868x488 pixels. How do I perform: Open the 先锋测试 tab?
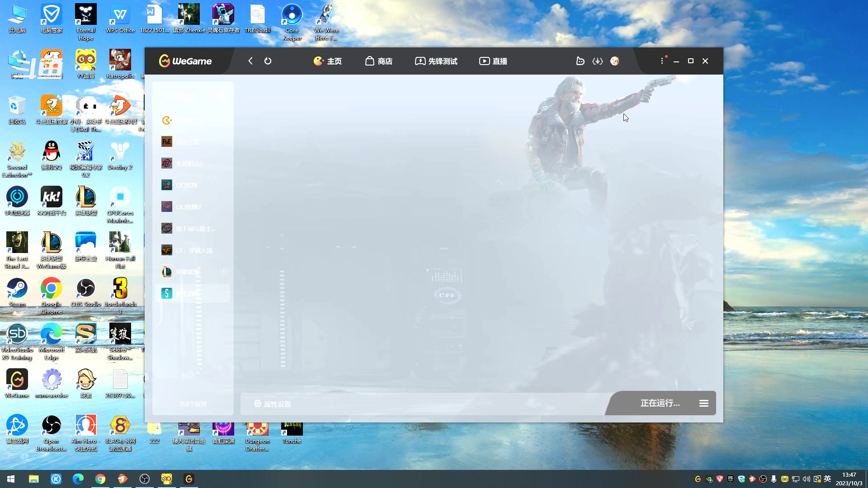(x=436, y=61)
